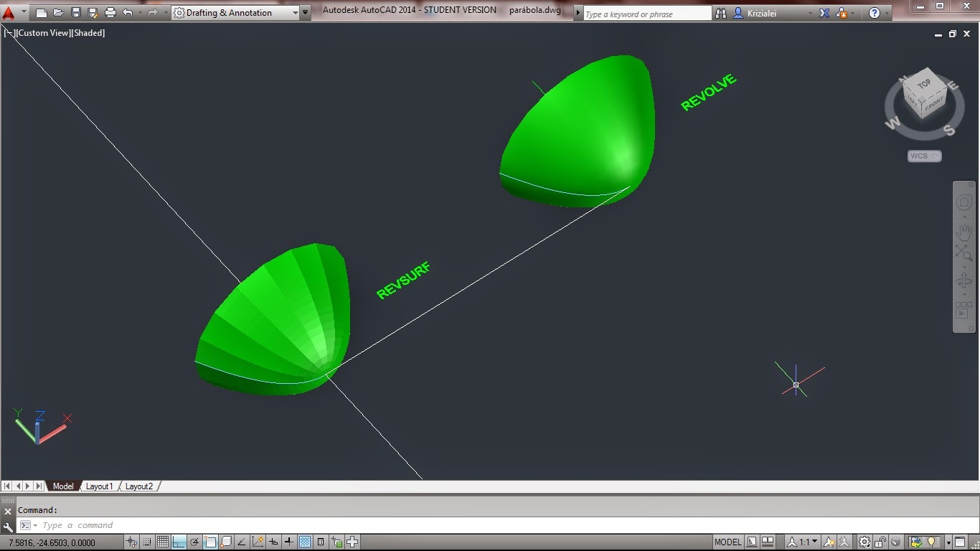
Task: Toggle Object Snap in the status bar
Action: (209, 542)
